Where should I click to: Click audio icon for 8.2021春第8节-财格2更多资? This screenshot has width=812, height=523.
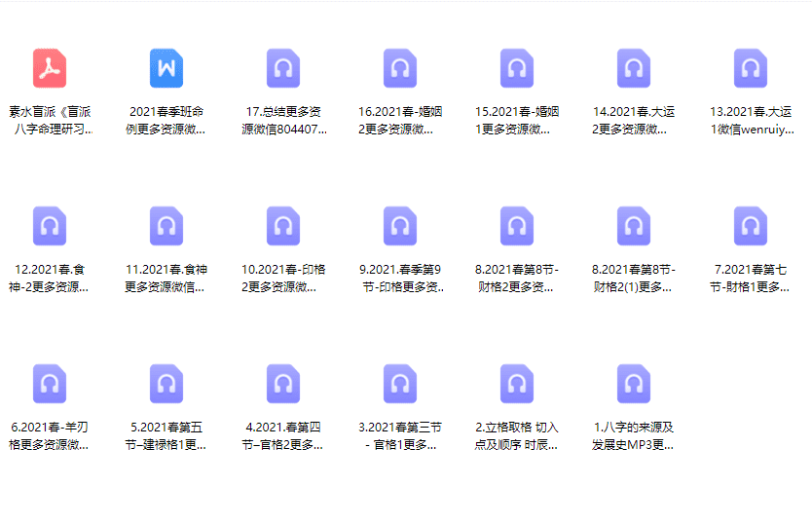(x=517, y=226)
